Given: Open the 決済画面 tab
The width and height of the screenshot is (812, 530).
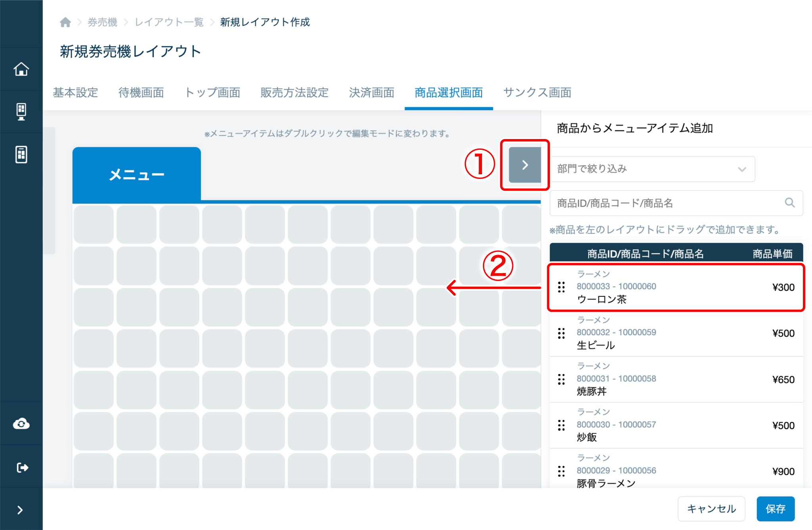Looking at the screenshot, I should [x=372, y=92].
